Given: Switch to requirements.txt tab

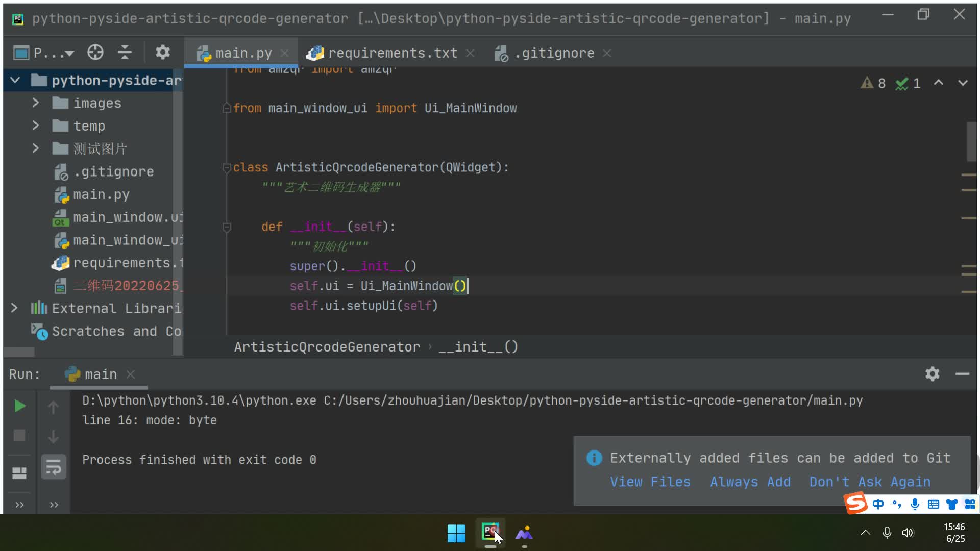Looking at the screenshot, I should pyautogui.click(x=392, y=53).
